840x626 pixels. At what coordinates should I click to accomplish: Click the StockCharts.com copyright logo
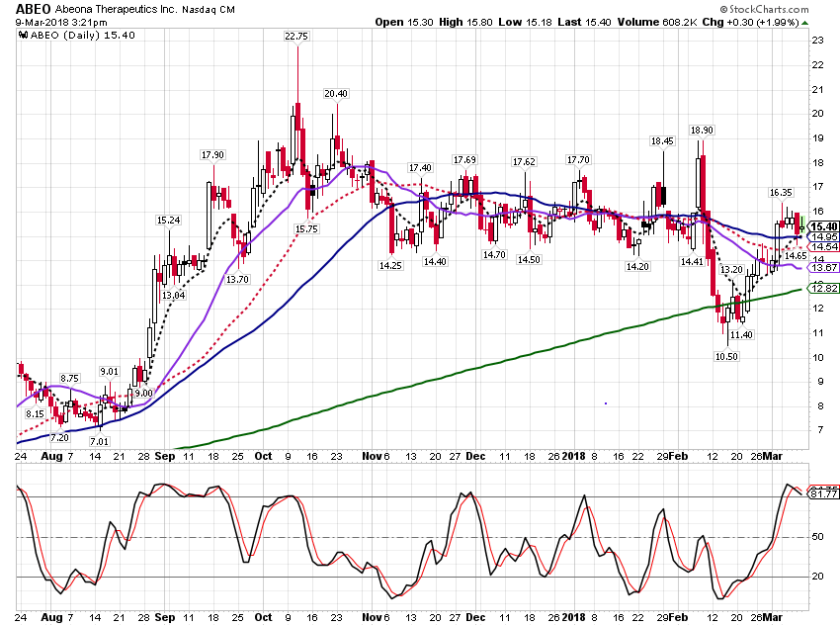[765, 9]
